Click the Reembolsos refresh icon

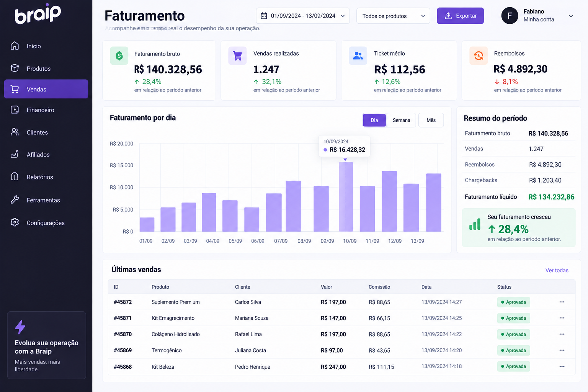tap(479, 56)
